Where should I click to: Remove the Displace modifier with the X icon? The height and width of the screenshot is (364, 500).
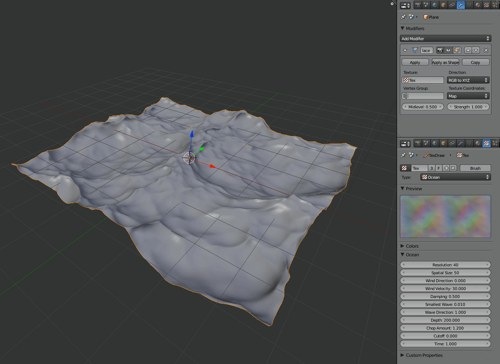click(x=486, y=50)
